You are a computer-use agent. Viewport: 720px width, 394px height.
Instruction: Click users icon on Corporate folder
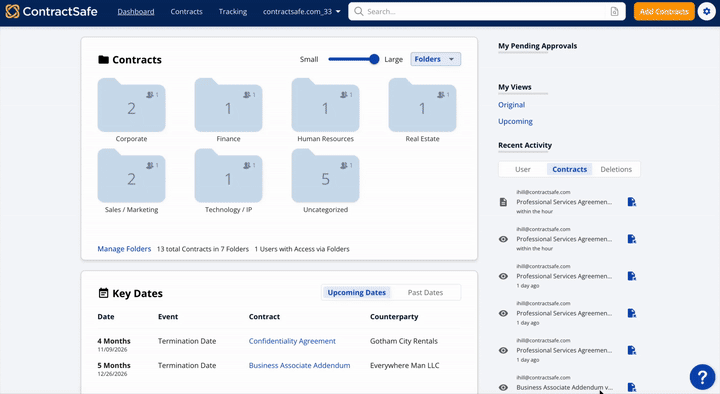pyautogui.click(x=150, y=95)
